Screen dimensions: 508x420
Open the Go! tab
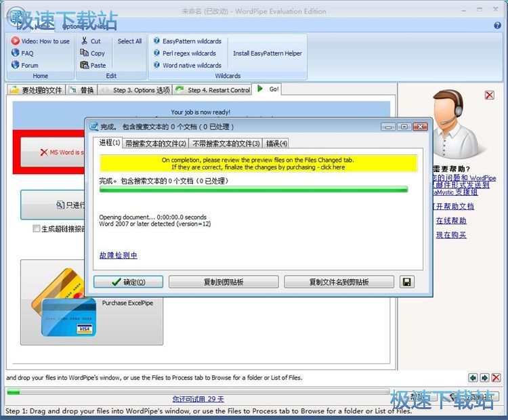268,89
